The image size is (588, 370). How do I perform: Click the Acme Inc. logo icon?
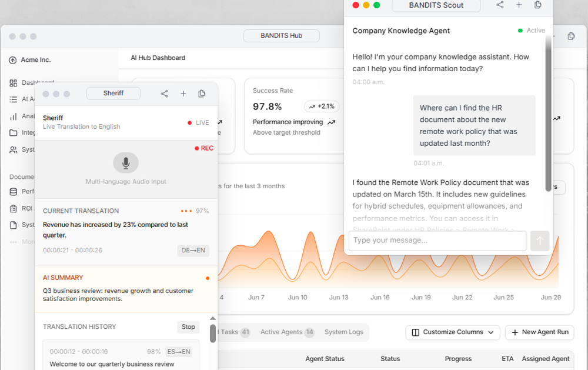13,60
